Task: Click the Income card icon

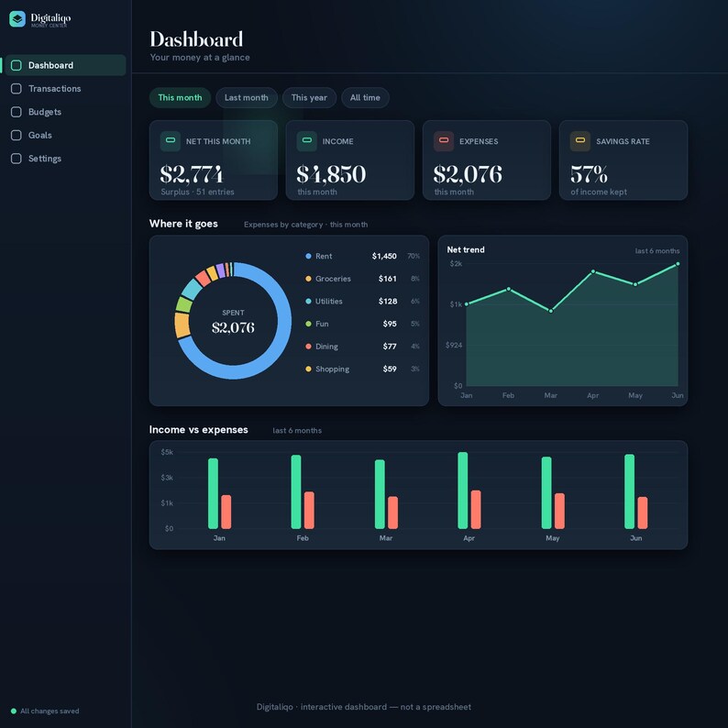Action: click(x=307, y=141)
